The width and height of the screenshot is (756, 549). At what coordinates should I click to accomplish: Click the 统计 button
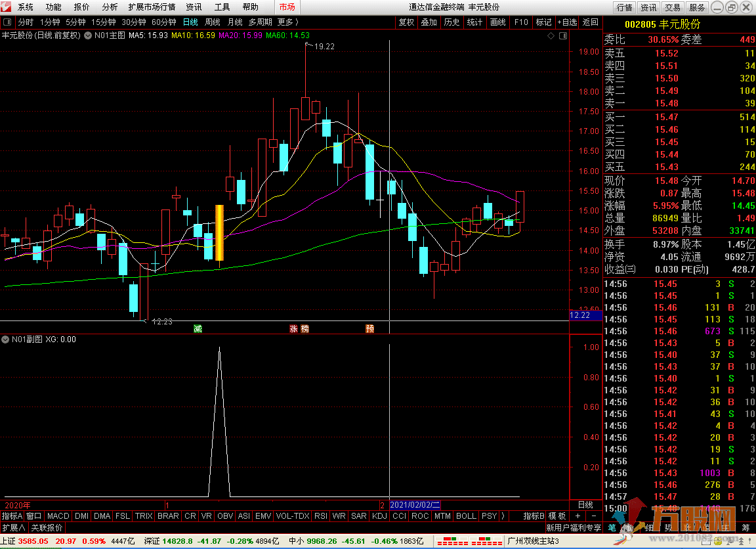click(475, 22)
